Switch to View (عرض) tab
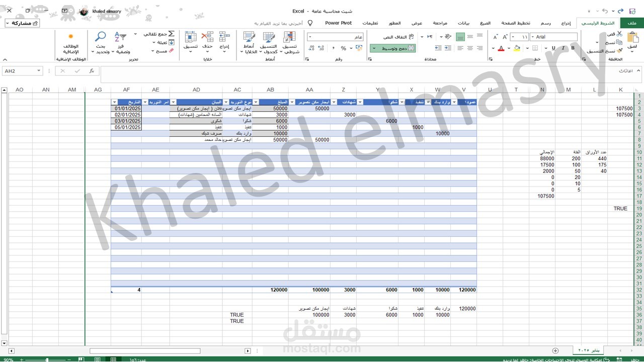 pyautogui.click(x=417, y=23)
